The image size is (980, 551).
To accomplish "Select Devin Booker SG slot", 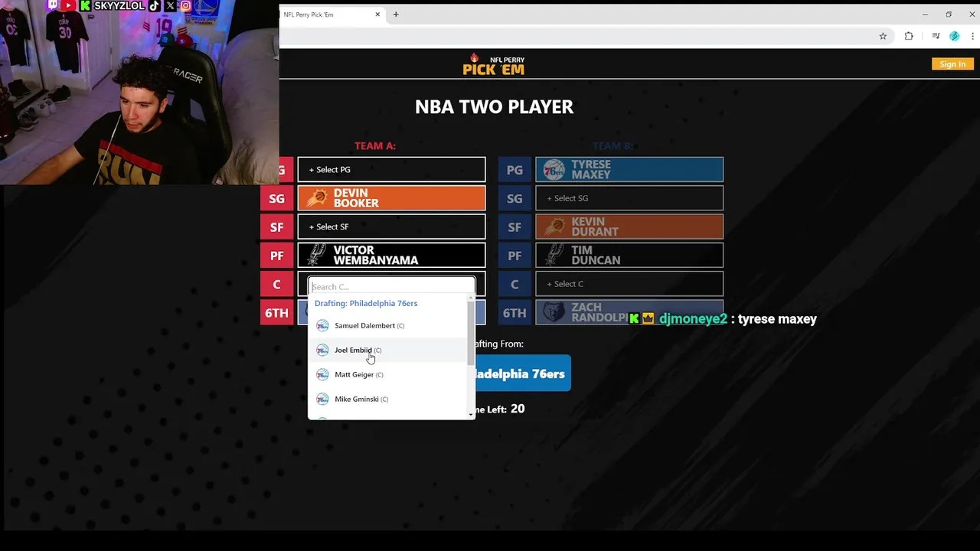I will point(391,198).
